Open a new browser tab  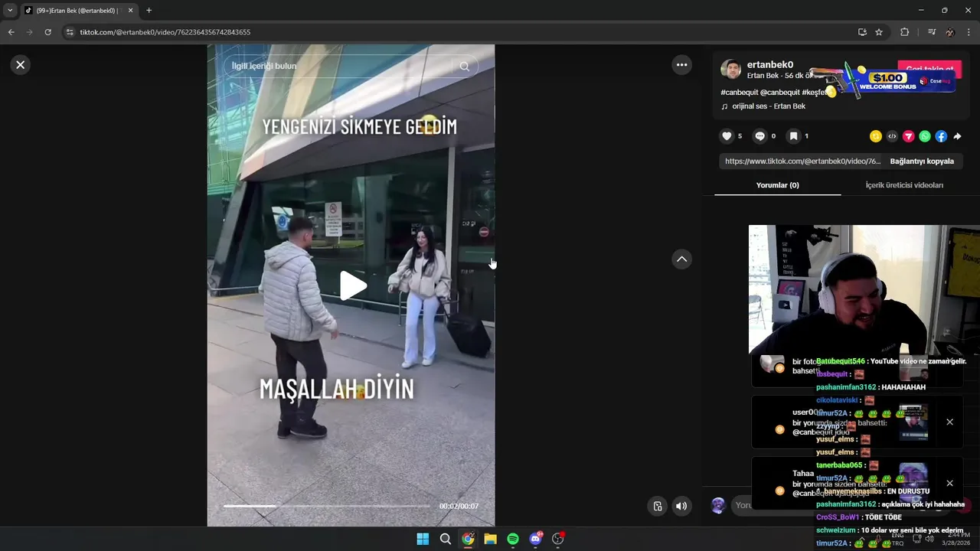tap(149, 11)
